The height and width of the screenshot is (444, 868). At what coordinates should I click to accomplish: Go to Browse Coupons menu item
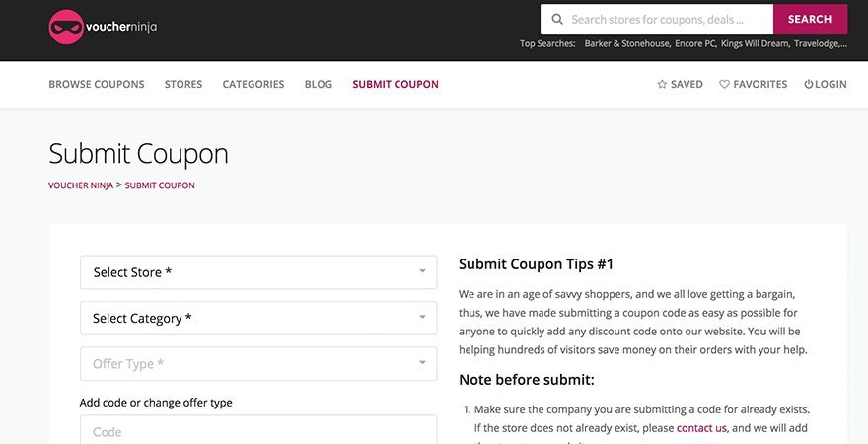97,85
